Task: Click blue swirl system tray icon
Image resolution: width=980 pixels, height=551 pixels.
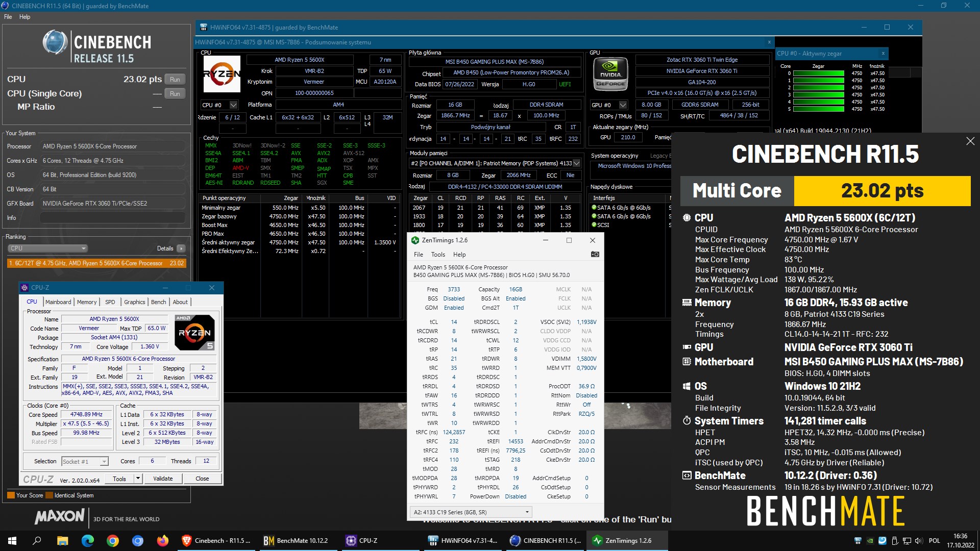Action: 882,541
